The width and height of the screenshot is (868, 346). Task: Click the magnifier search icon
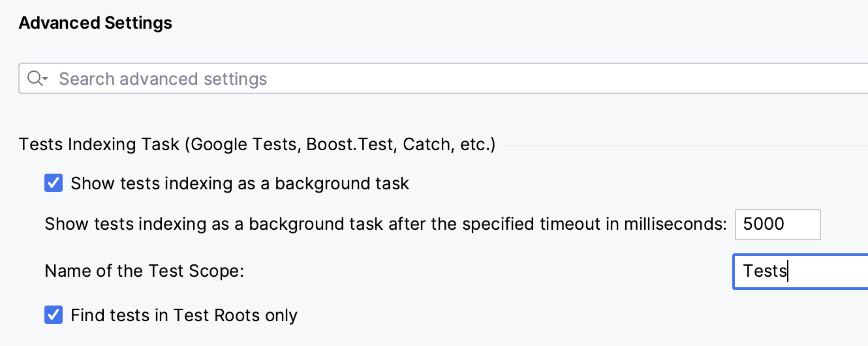coord(34,79)
